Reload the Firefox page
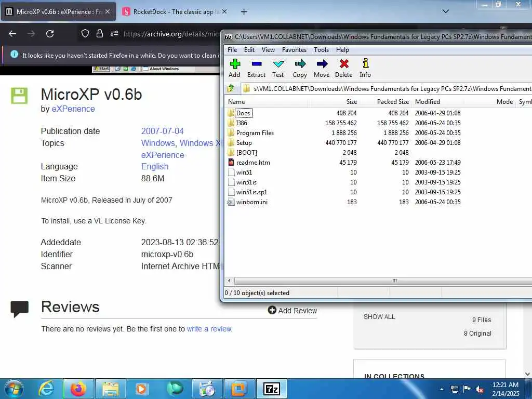 click(x=50, y=34)
